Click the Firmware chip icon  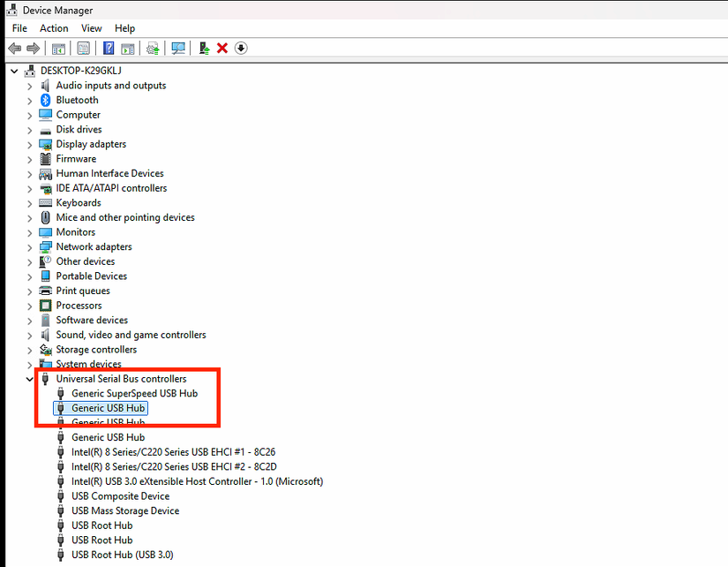46,159
